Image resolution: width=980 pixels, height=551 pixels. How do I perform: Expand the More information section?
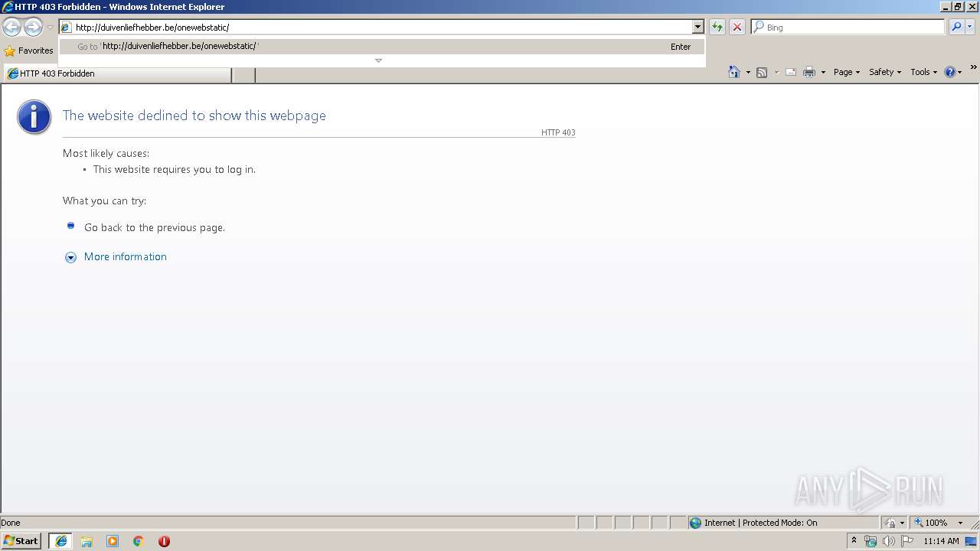(x=125, y=256)
